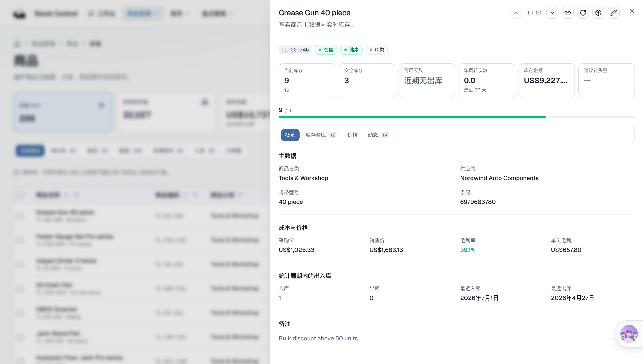Click the spec value 40 piece
This screenshot has height=364, width=643.
coord(290,202)
